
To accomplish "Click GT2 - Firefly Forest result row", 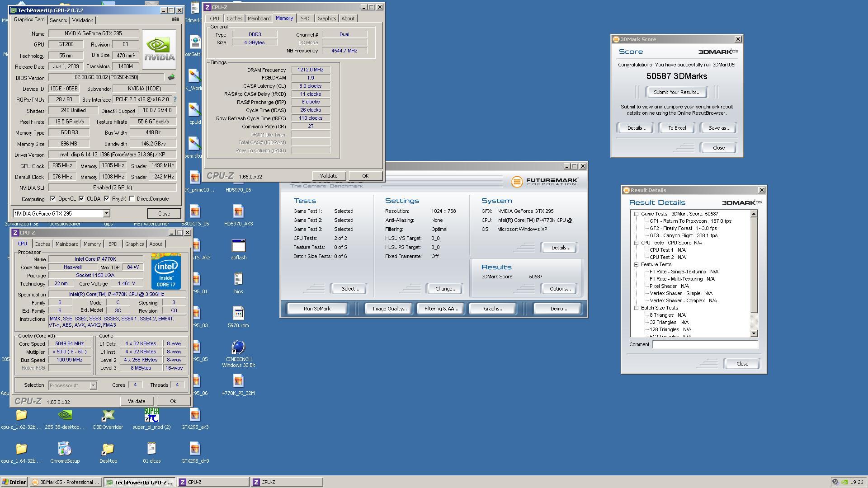I will [683, 228].
